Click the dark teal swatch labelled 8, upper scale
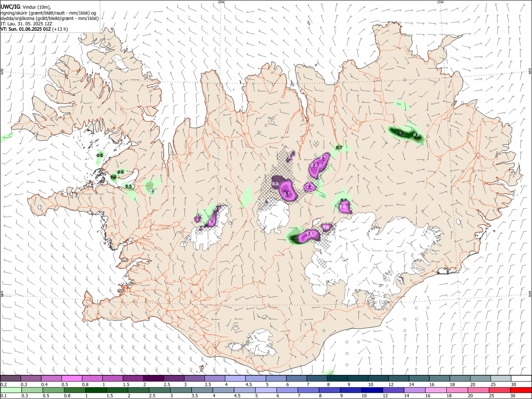The width and height of the screenshot is (532, 399). tap(337, 378)
